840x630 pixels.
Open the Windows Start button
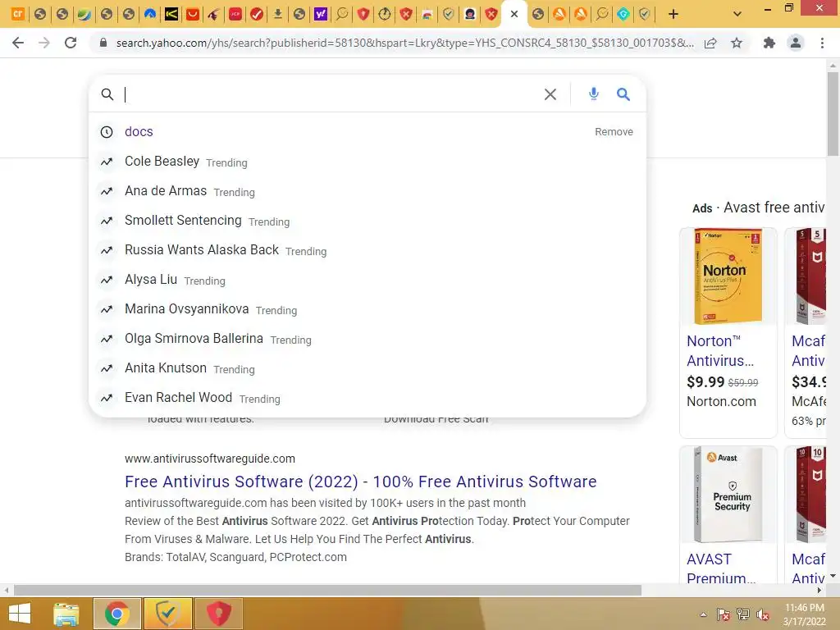pyautogui.click(x=20, y=614)
